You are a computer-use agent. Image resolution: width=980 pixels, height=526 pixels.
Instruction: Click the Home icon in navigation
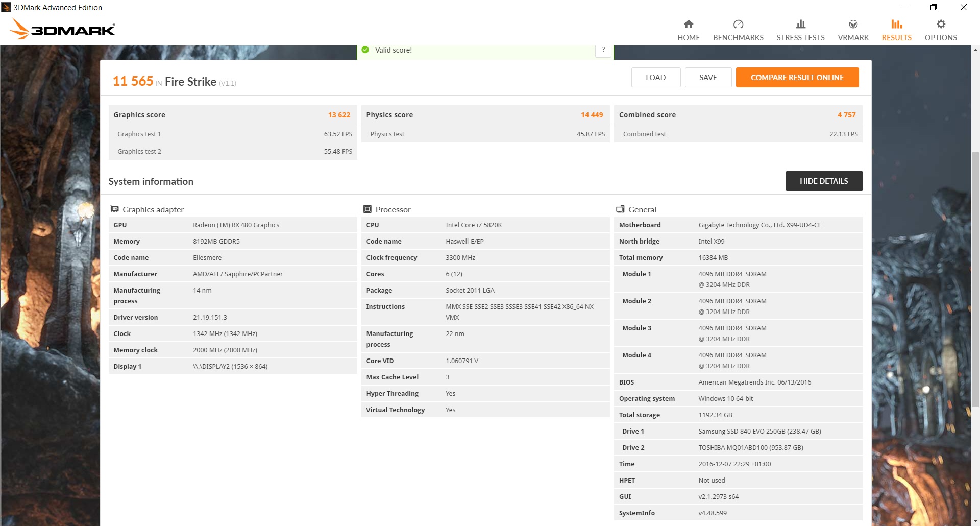pyautogui.click(x=689, y=24)
